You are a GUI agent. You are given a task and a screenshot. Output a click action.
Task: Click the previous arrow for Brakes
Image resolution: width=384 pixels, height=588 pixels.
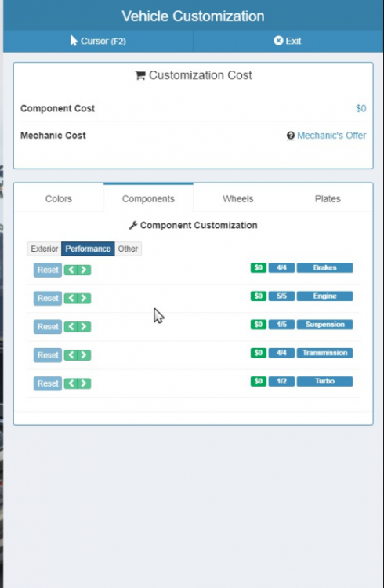[71, 270]
